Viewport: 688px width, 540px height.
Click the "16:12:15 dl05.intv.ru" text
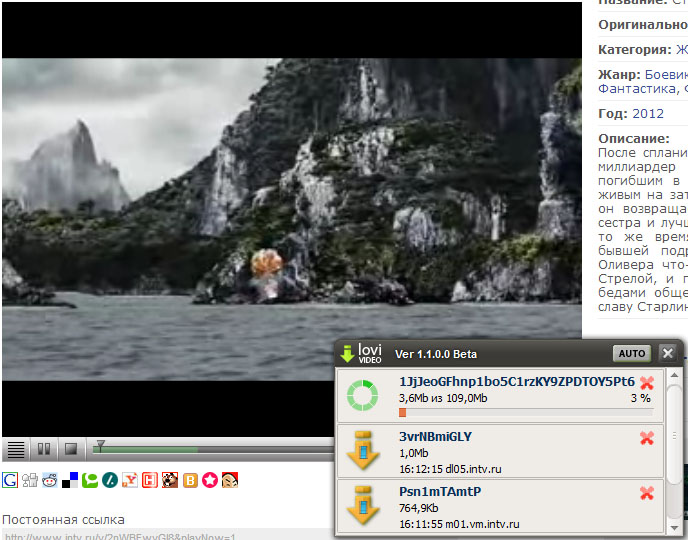(450, 469)
